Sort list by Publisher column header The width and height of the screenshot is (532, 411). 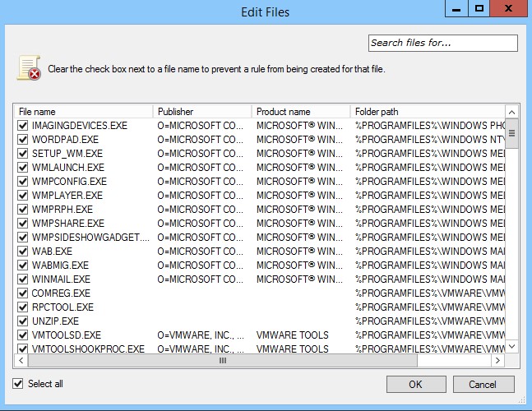[x=201, y=111]
